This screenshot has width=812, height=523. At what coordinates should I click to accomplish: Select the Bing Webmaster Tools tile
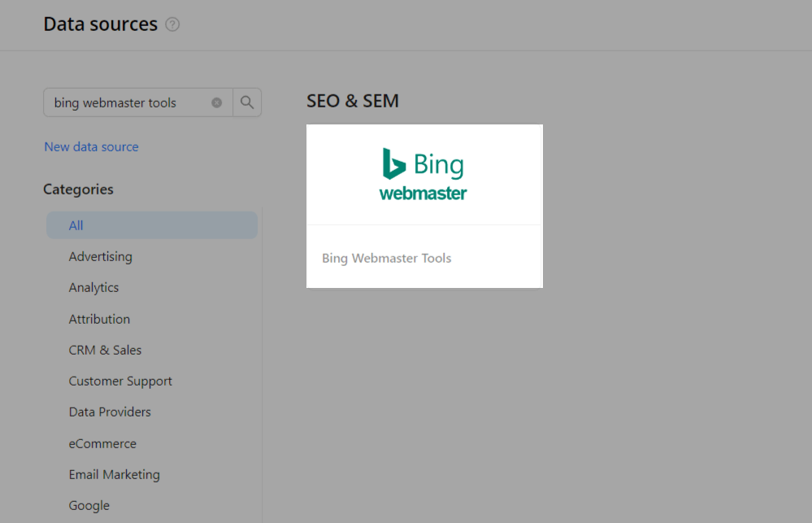(x=423, y=206)
